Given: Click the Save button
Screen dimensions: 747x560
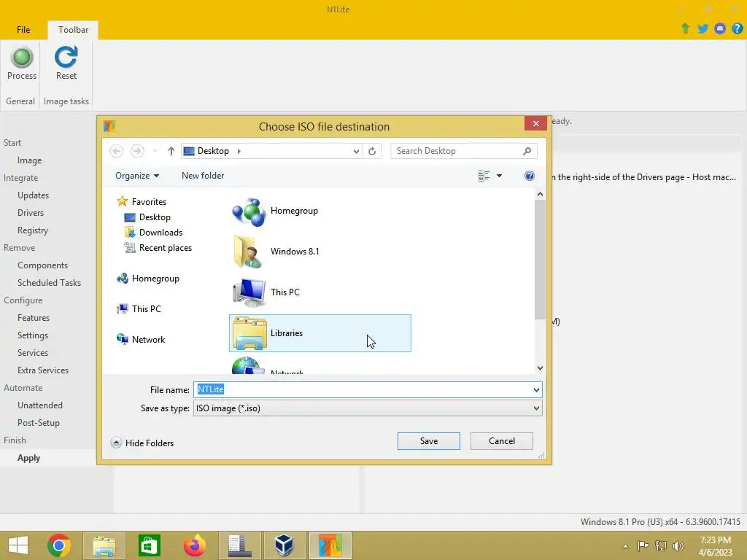Looking at the screenshot, I should coord(429,441).
